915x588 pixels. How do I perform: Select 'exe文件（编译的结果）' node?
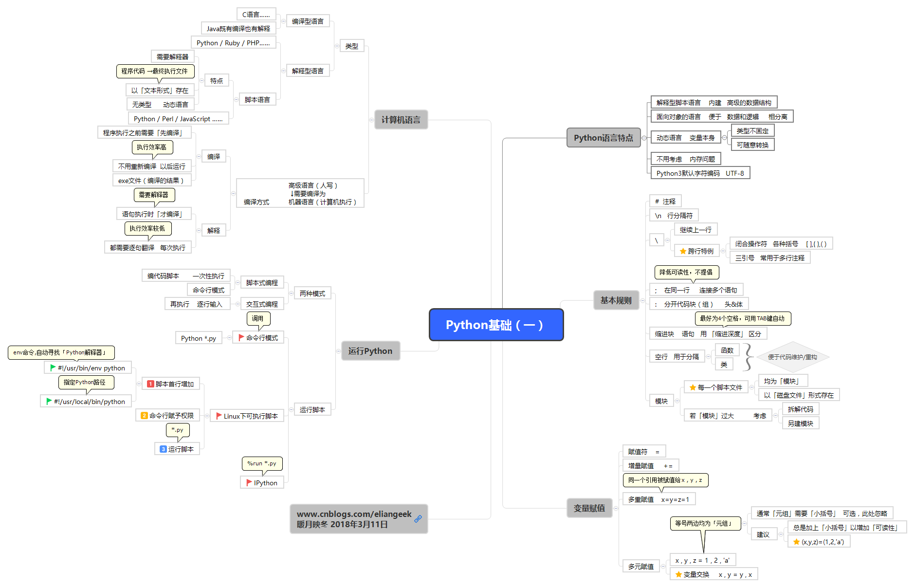152,180
